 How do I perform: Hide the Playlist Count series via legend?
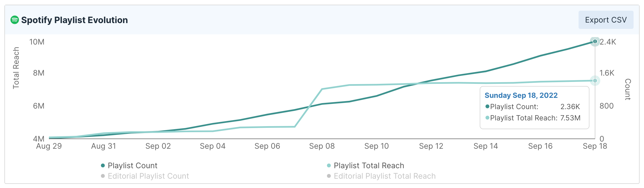click(x=132, y=165)
